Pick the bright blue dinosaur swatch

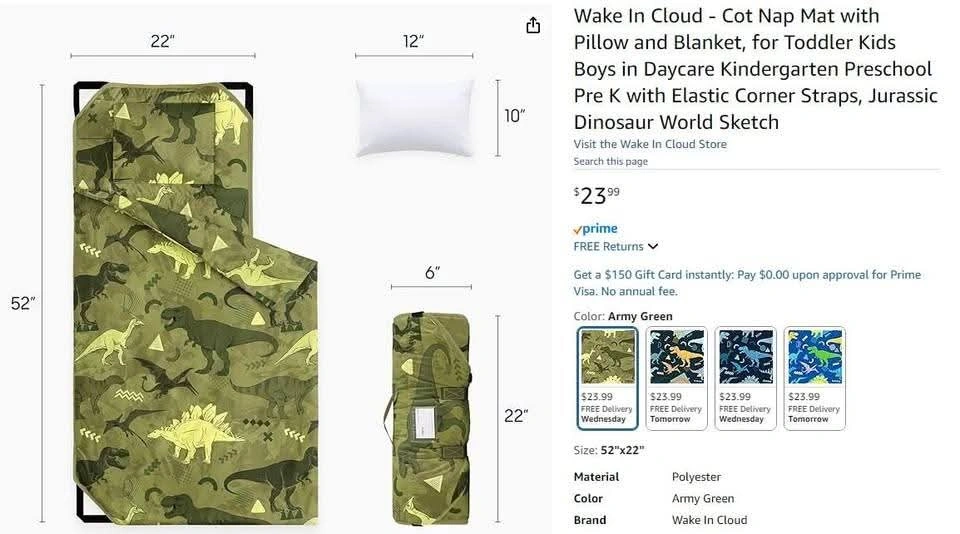[815, 378]
